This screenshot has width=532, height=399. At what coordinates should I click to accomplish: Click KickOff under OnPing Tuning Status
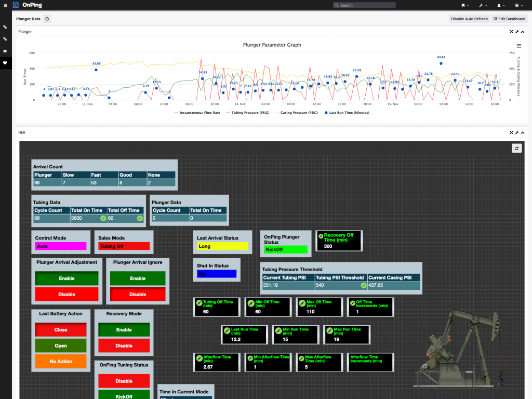tap(124, 395)
